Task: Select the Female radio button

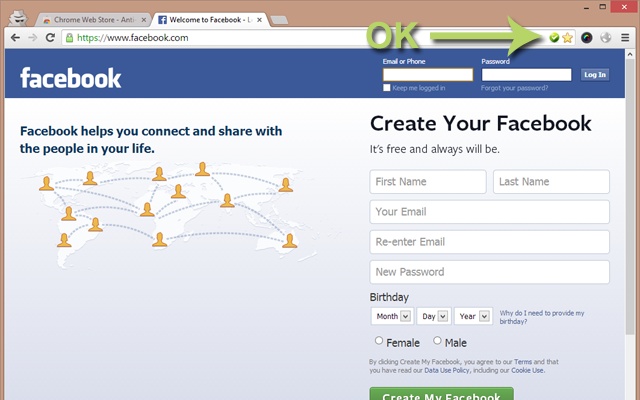Action: point(379,340)
